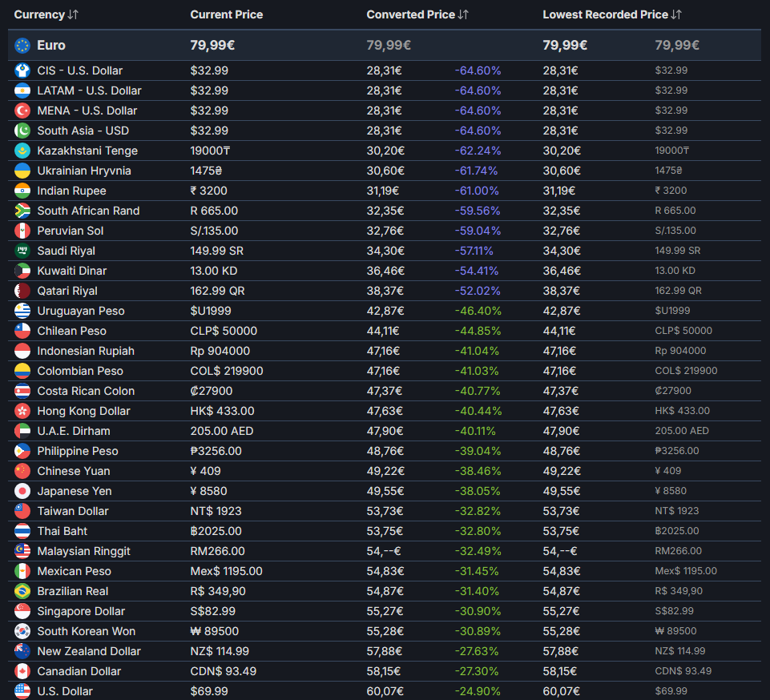Click the Thai Baht flag icon

tap(22, 531)
